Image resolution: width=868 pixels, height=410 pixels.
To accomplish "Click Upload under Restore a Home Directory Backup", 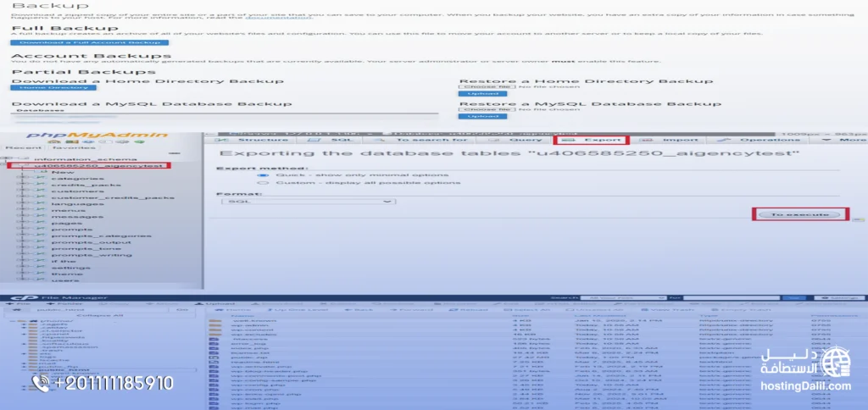I will [482, 93].
